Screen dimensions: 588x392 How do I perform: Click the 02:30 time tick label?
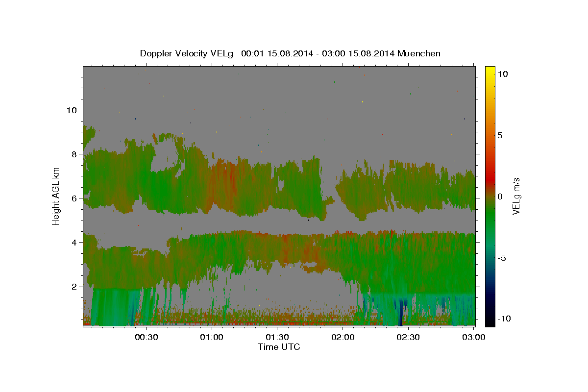coord(408,337)
